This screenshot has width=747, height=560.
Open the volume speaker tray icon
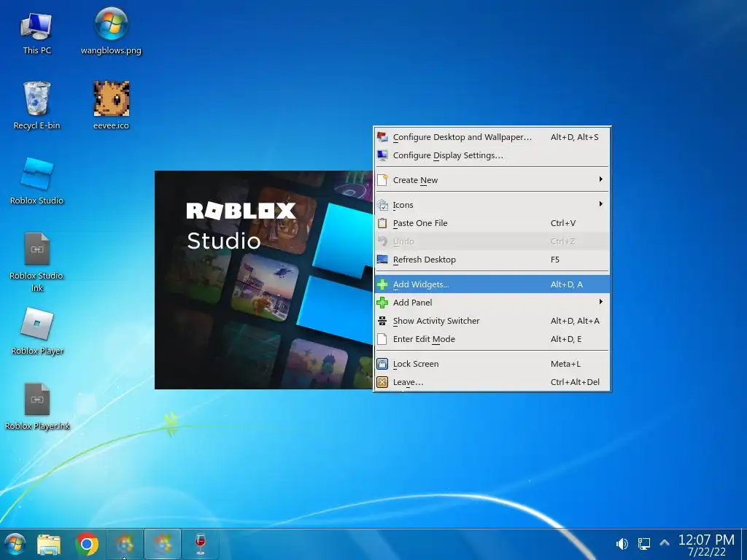pos(622,543)
